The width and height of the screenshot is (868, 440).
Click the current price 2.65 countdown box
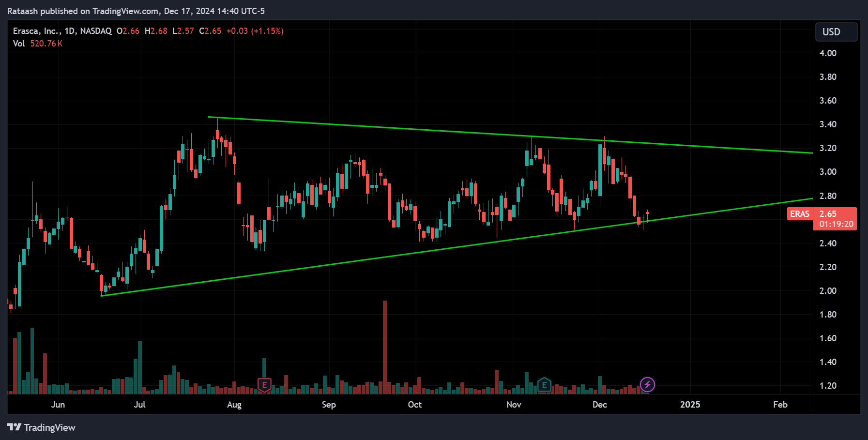tap(835, 219)
